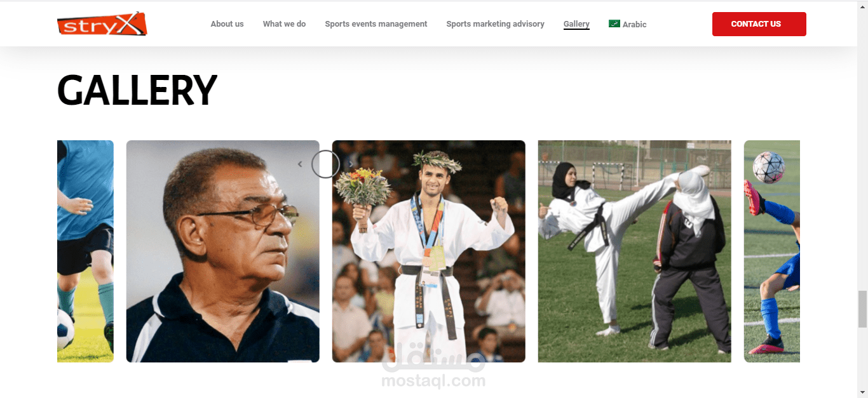Viewport: 868px width, 398px height.
Task: Open Sports events management in navigation
Action: coord(376,24)
